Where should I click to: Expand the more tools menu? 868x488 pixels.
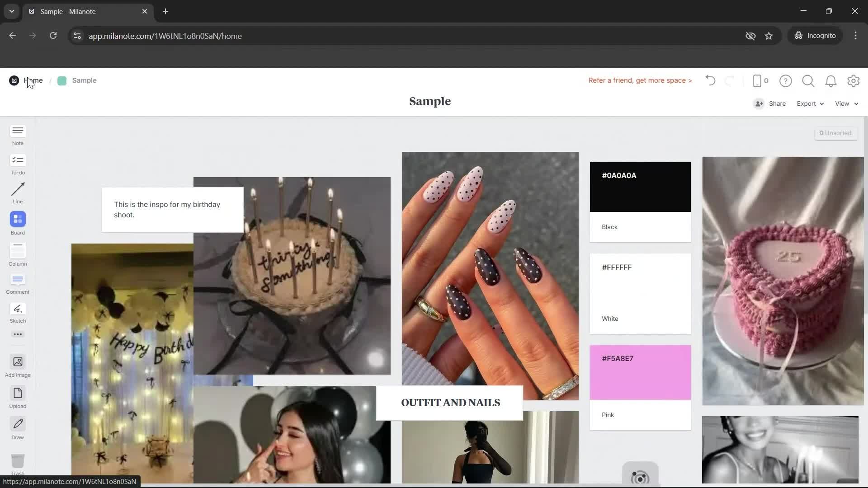click(18, 334)
